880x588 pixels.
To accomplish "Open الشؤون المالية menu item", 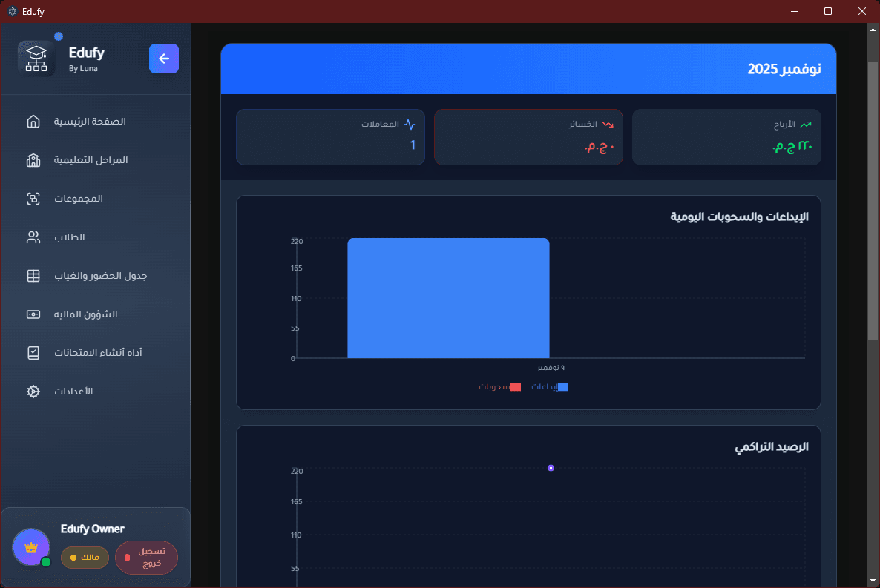I will point(86,314).
